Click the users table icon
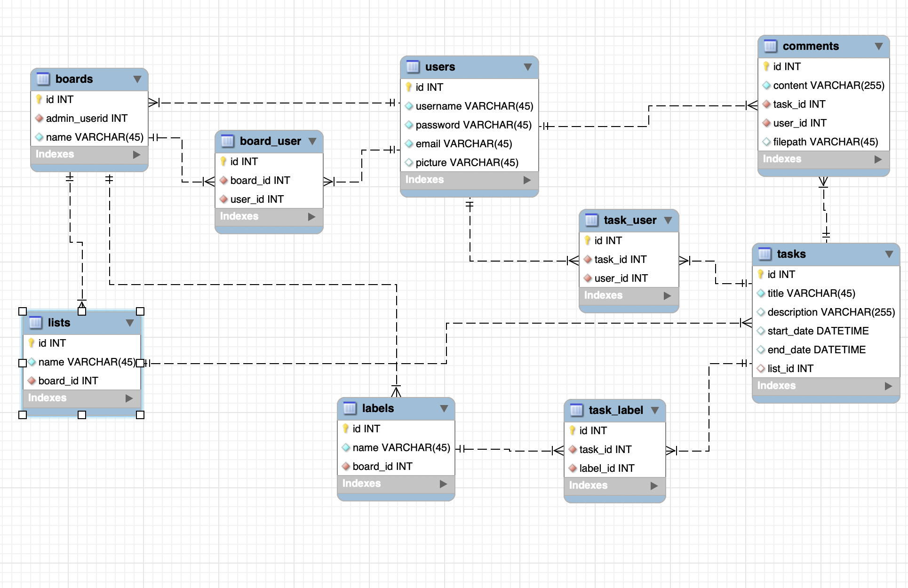Image resolution: width=908 pixels, height=588 pixels. [x=413, y=67]
